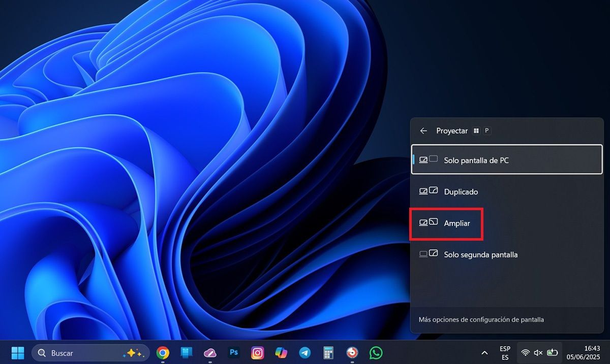
Task: Select Solo segunda pantalla option
Action: (507, 254)
